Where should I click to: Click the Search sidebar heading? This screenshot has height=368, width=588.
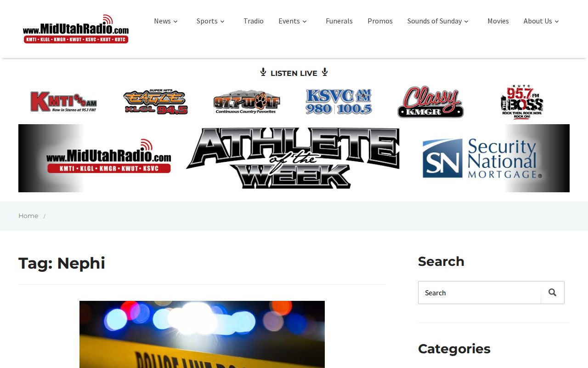(441, 261)
